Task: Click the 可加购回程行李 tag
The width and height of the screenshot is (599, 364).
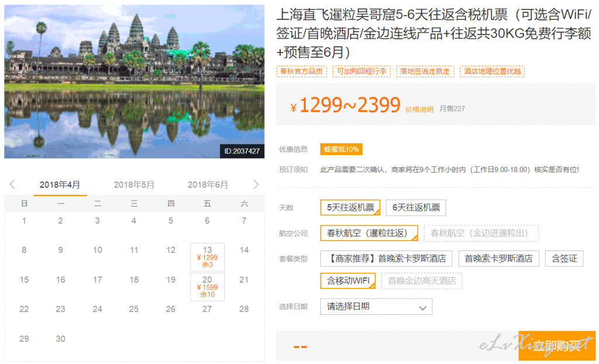Action: tap(361, 71)
